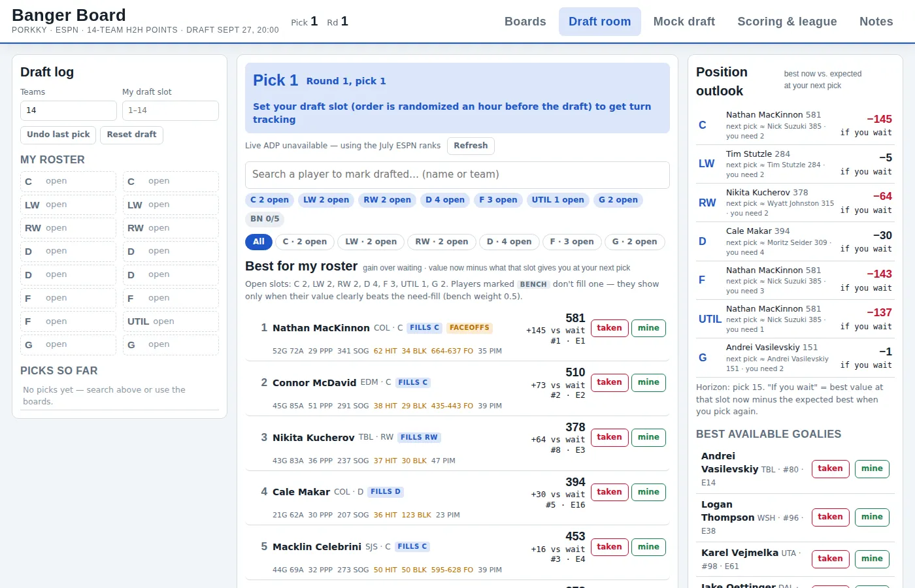
Task: Click 'FILLS D' tag on Makar
Action: click(x=386, y=492)
